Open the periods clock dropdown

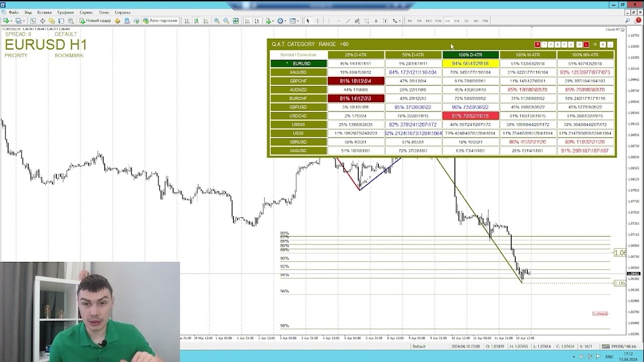(287, 21)
